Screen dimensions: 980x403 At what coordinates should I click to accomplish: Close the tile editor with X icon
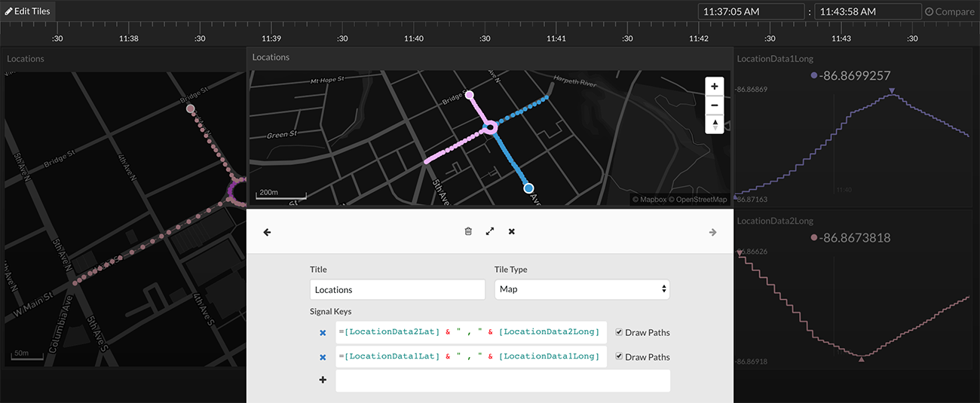click(x=512, y=232)
